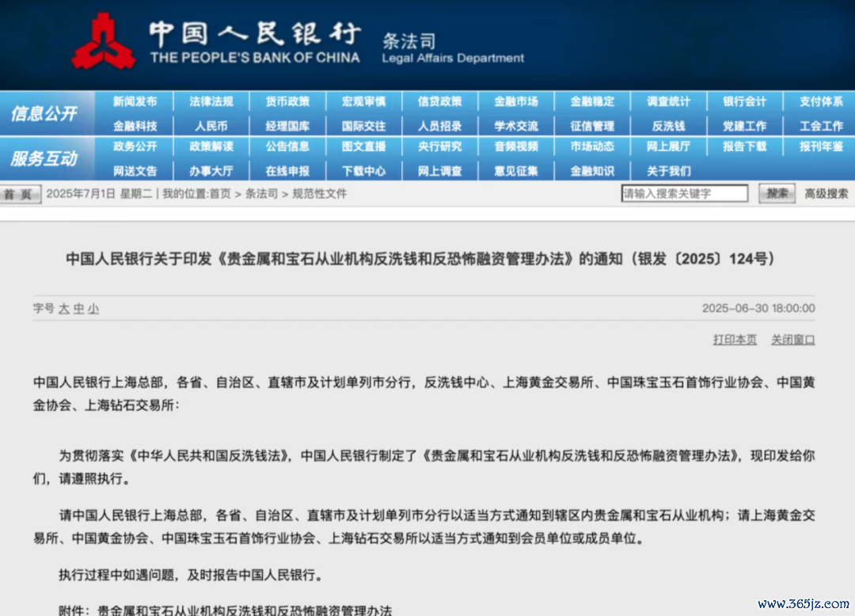Viewport: 855px width, 616px height.
Task: Open 经理国库 menu item
Action: pos(287,127)
